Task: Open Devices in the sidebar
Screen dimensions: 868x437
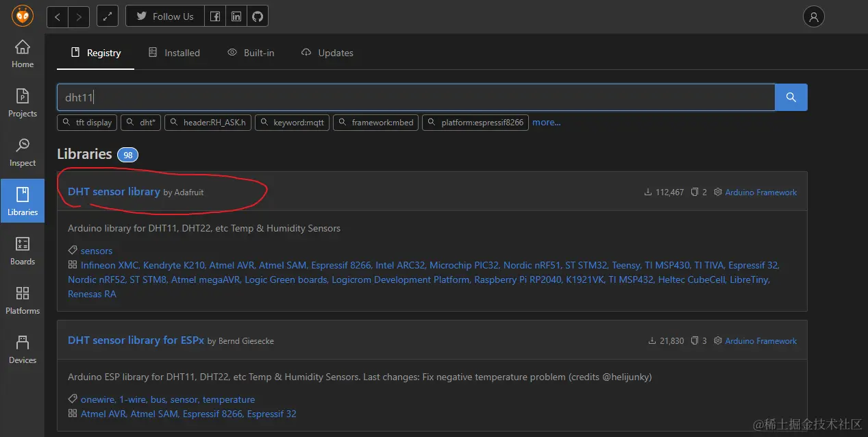Action: pyautogui.click(x=23, y=349)
